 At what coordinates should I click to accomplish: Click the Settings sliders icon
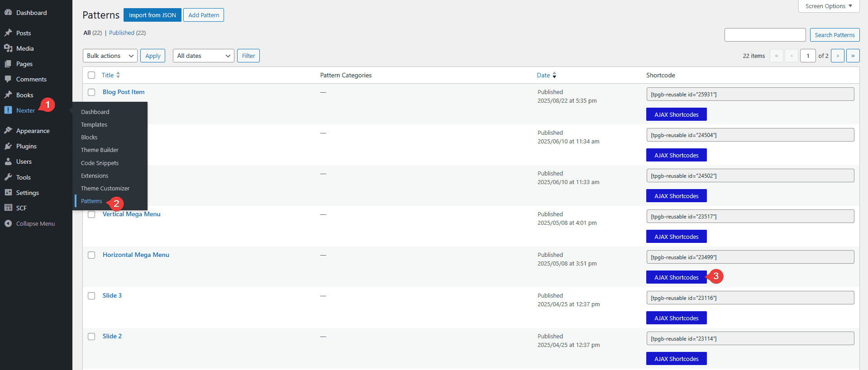(x=8, y=193)
